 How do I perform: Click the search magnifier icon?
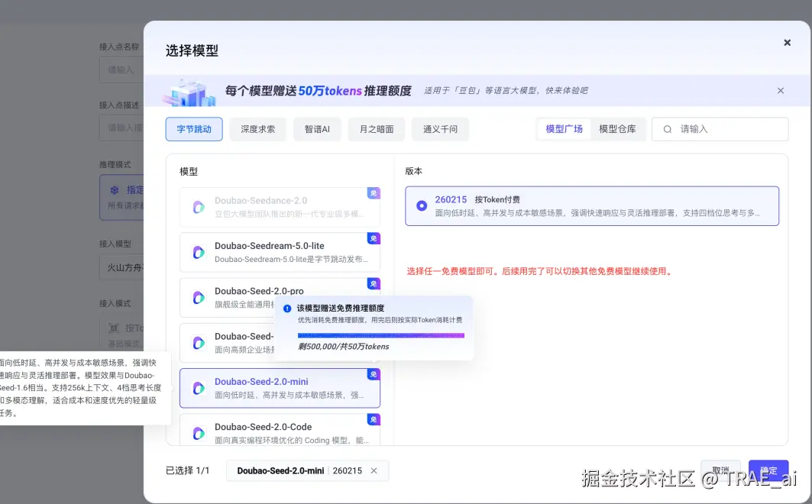click(668, 129)
